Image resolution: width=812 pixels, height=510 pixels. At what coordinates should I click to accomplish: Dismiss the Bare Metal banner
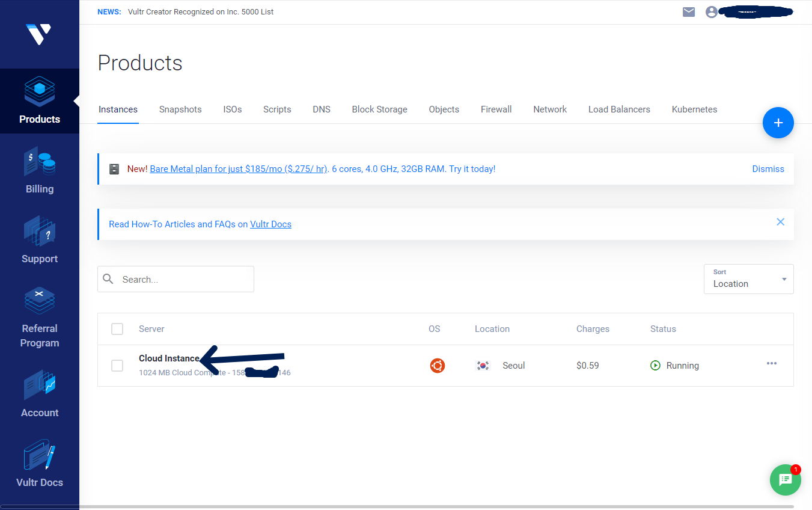pos(768,169)
